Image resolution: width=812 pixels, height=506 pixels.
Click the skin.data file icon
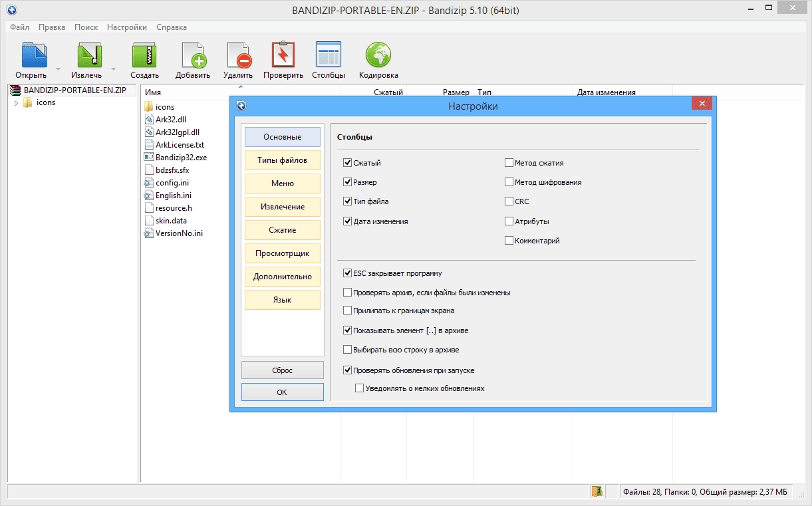(149, 220)
